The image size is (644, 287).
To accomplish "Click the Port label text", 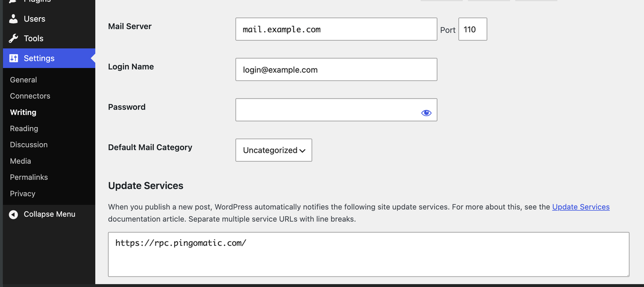I will [448, 30].
